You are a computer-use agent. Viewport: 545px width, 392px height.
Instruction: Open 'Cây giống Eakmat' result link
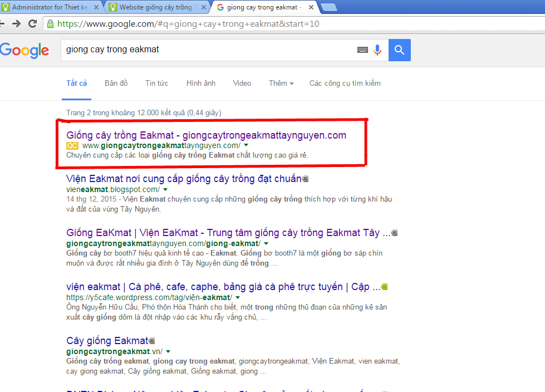(x=107, y=341)
